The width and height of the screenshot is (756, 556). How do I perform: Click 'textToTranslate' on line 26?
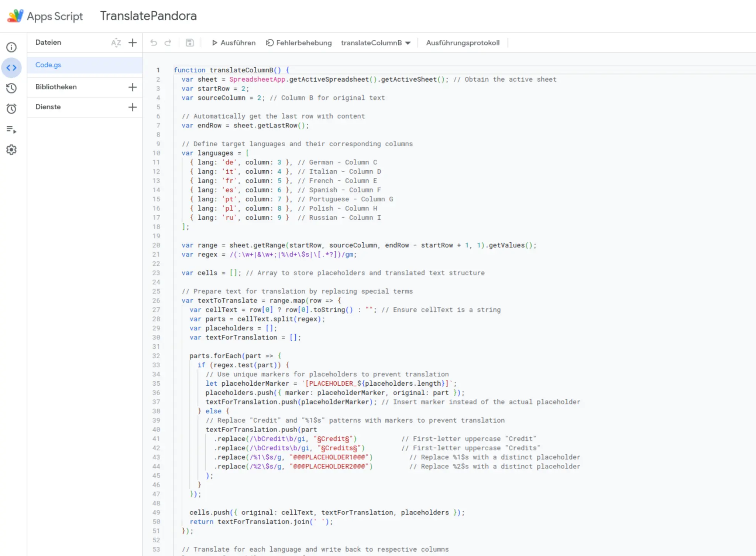pos(227,301)
